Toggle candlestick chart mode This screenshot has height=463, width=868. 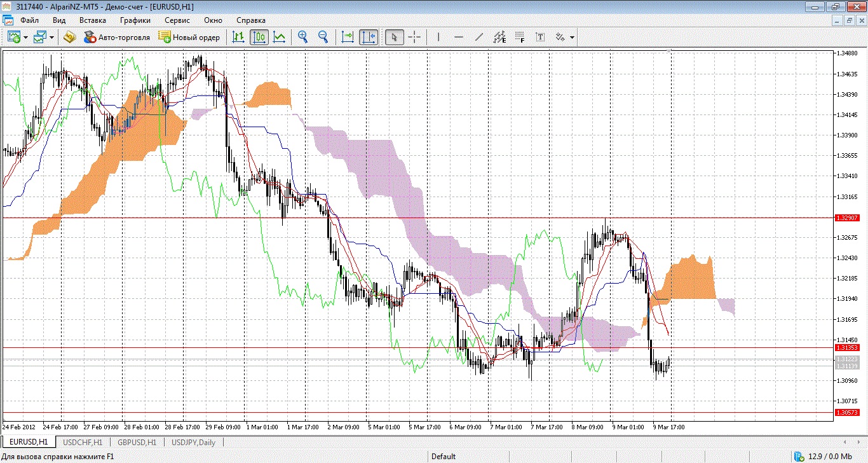click(x=259, y=38)
